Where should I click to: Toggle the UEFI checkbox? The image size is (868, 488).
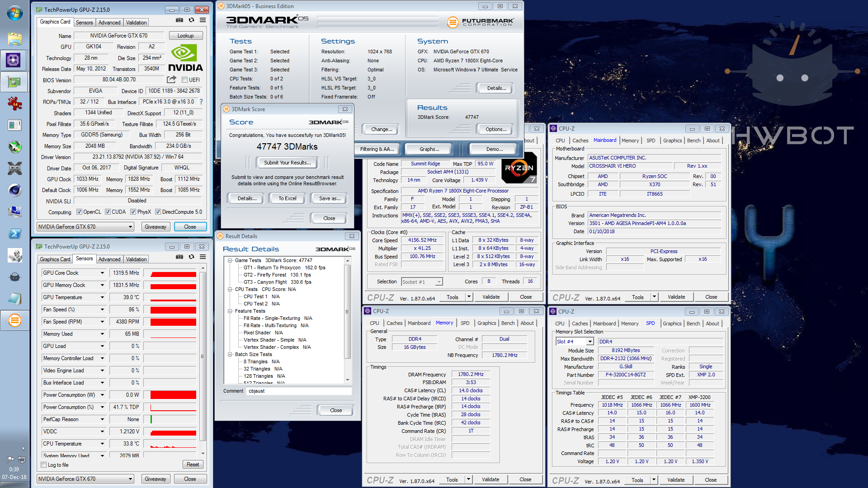pyautogui.click(x=184, y=80)
